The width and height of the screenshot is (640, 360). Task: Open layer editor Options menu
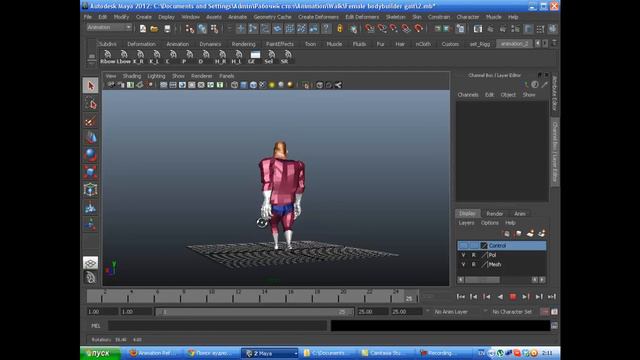[489, 223]
